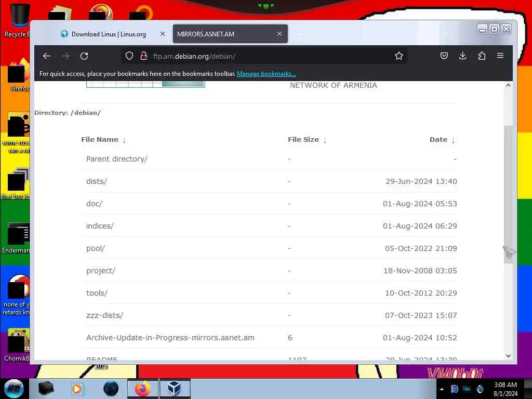Click the insecure connection padlock icon
This screenshot has width=532, height=399.
[x=144, y=56]
